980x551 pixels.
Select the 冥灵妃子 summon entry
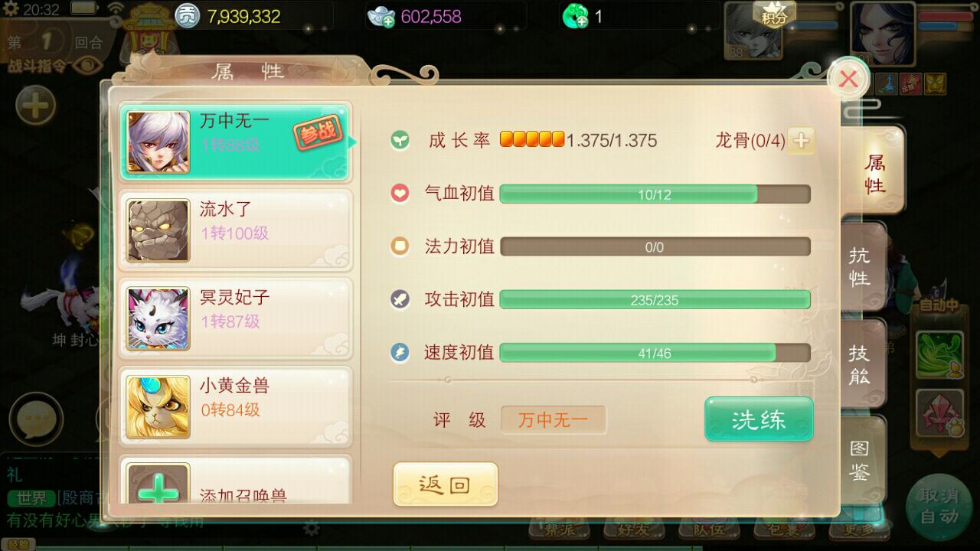(235, 319)
